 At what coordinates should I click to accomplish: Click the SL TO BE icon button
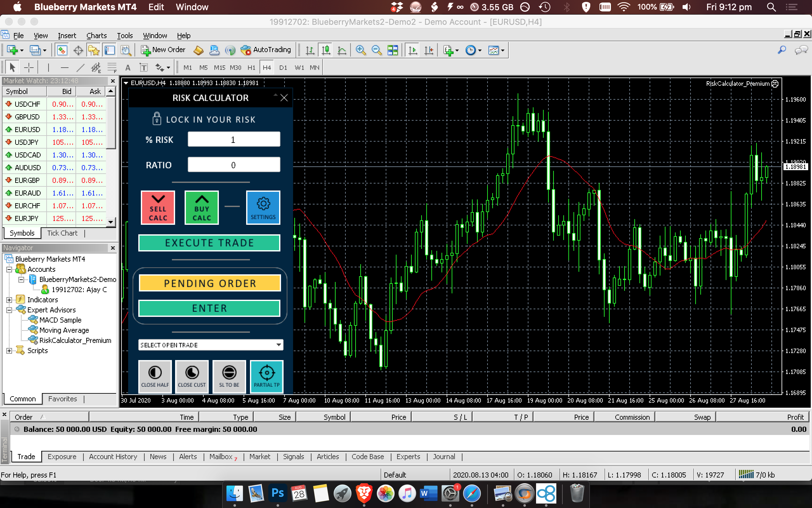click(x=229, y=377)
